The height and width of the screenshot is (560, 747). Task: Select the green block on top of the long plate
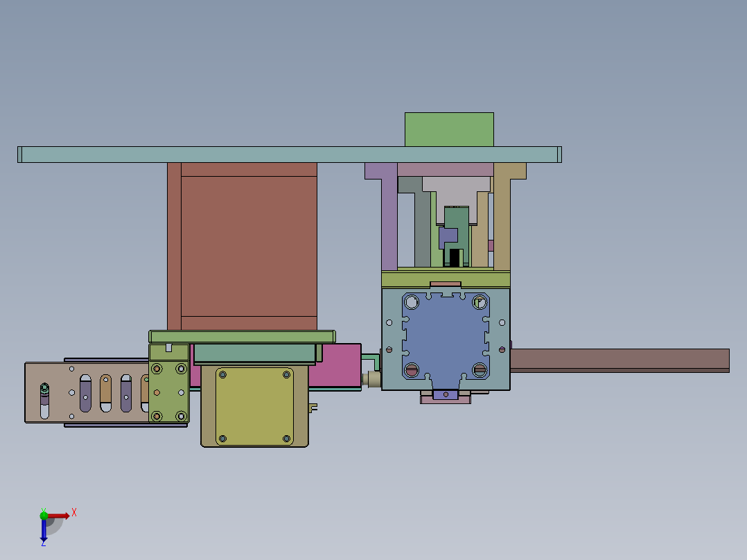[449, 130]
